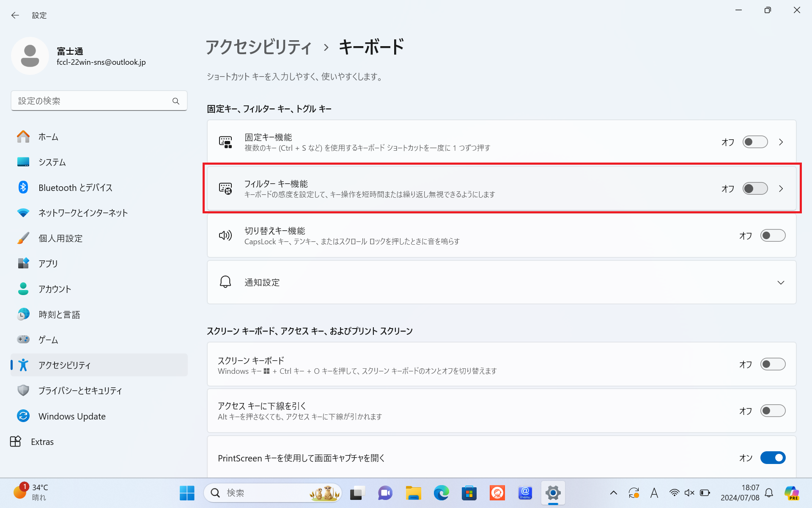Go back using the arrow button
This screenshot has height=508, width=812.
tap(15, 15)
